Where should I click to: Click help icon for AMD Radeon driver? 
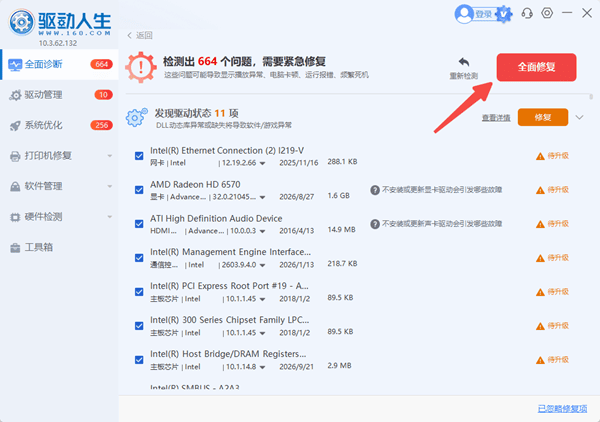(x=375, y=190)
